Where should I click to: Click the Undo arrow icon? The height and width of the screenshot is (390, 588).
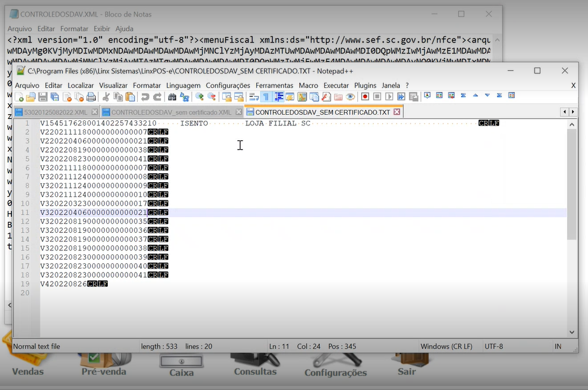[x=145, y=97]
